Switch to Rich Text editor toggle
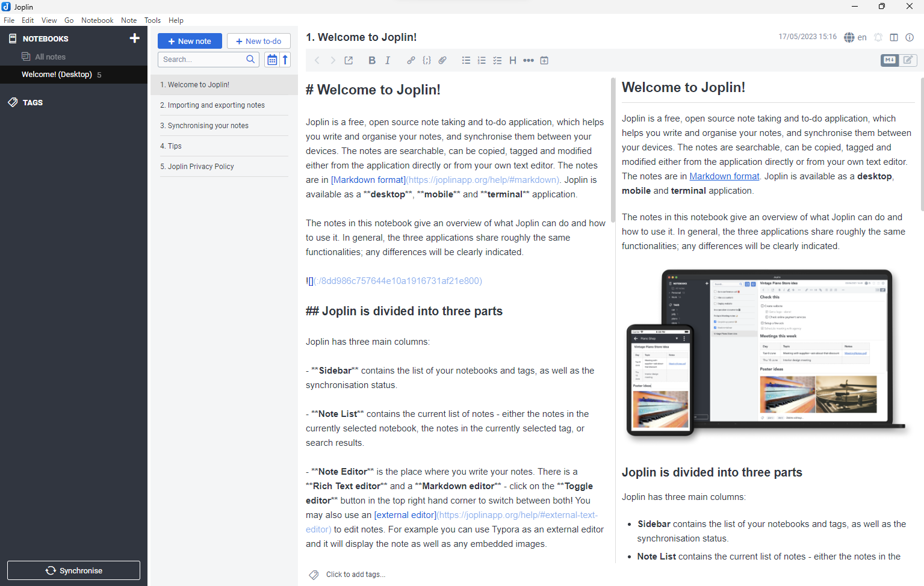The height and width of the screenshot is (586, 924). 908,60
